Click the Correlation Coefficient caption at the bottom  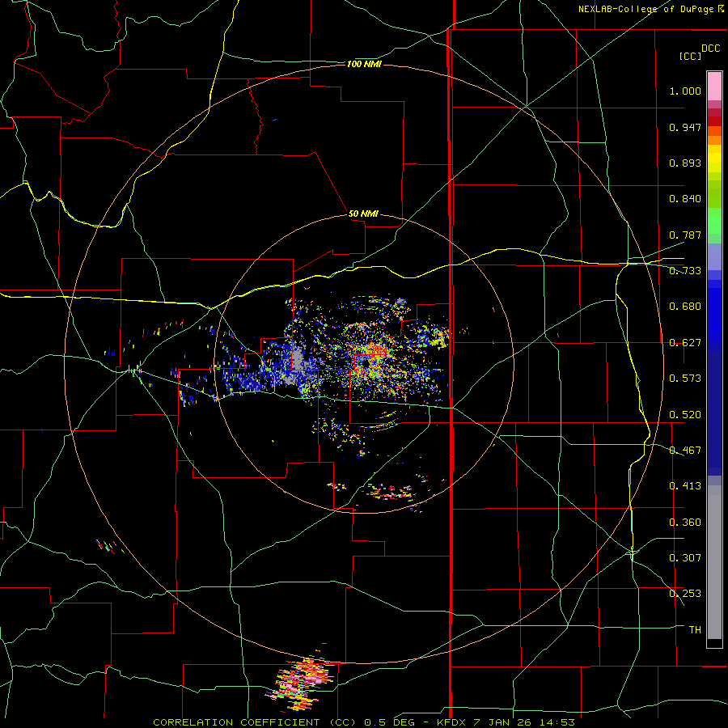364,722
